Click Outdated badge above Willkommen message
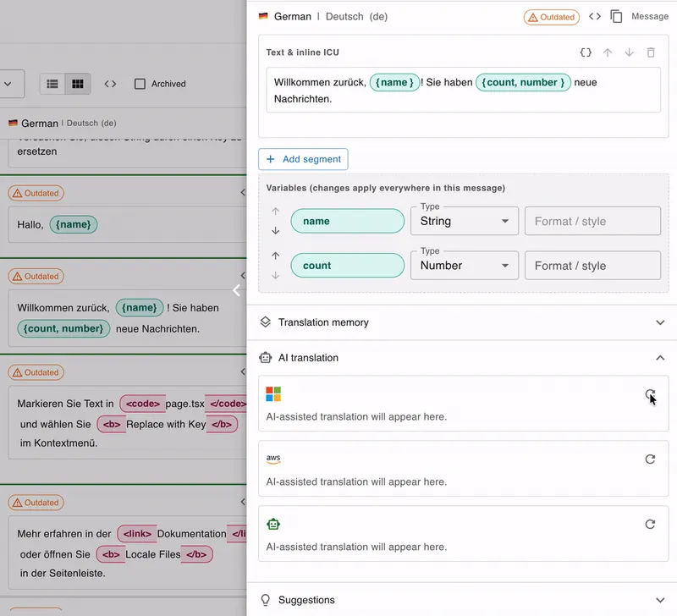The width and height of the screenshot is (677, 616). click(x=36, y=277)
